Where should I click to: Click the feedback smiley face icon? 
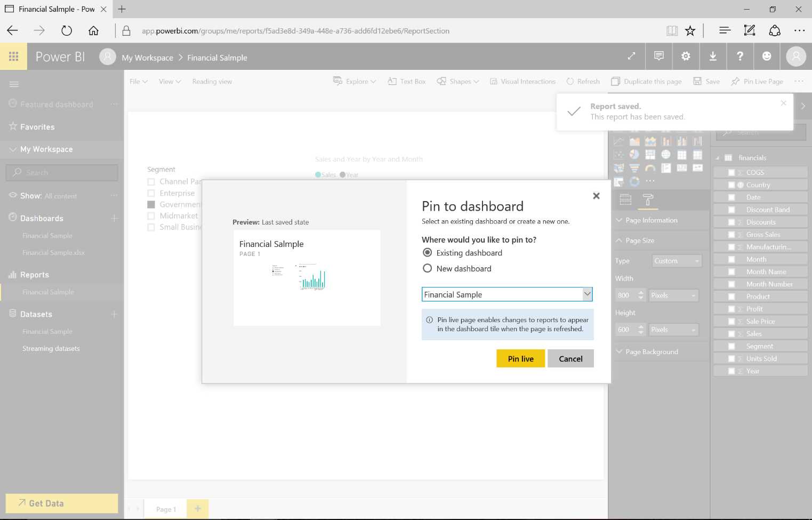click(x=767, y=56)
